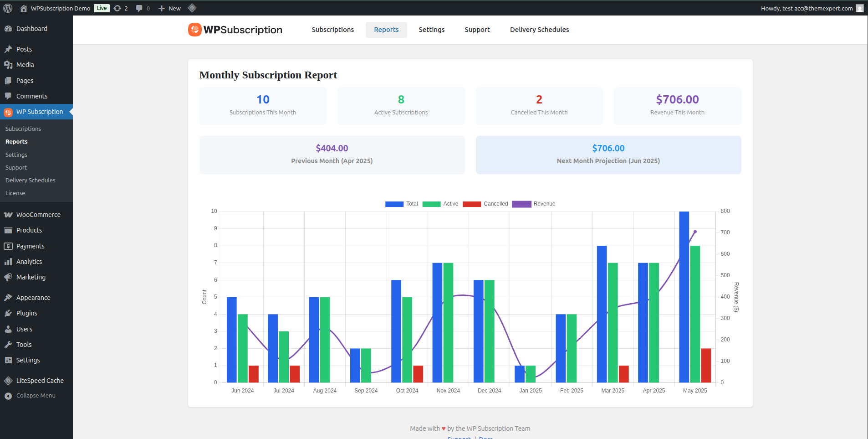Click the Pages icon in sidebar

pos(8,81)
